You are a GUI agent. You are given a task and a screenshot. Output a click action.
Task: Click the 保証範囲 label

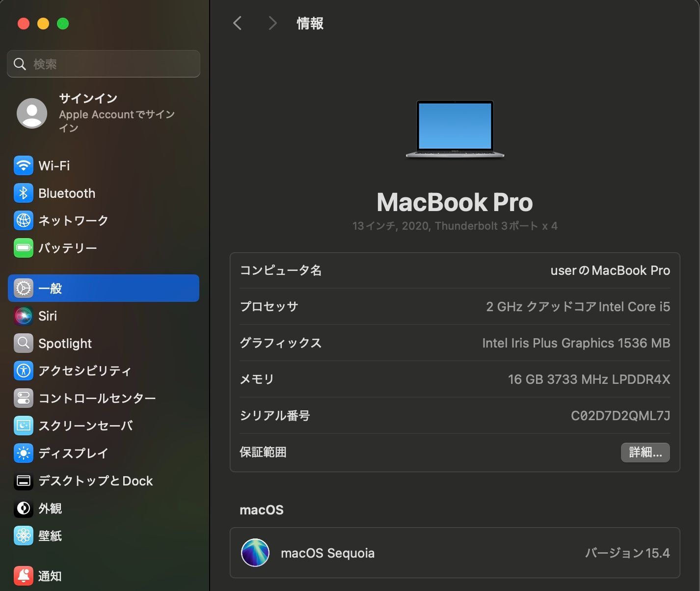click(263, 452)
